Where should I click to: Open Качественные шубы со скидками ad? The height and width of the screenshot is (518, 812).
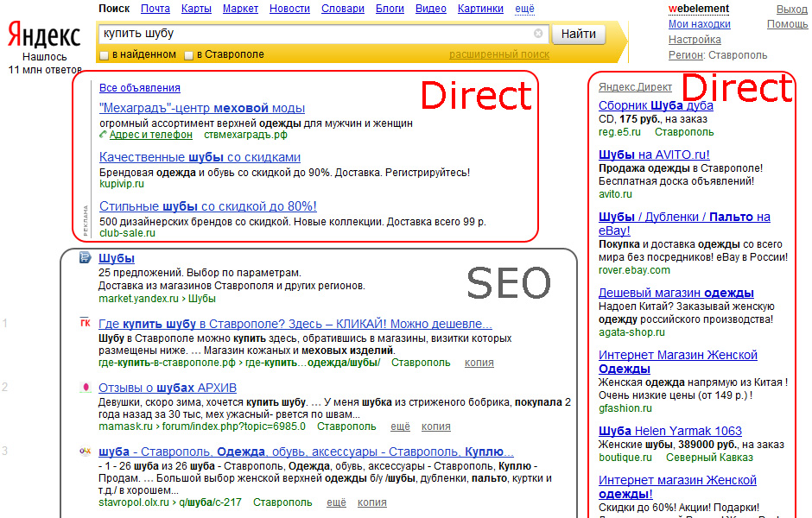coord(200,157)
